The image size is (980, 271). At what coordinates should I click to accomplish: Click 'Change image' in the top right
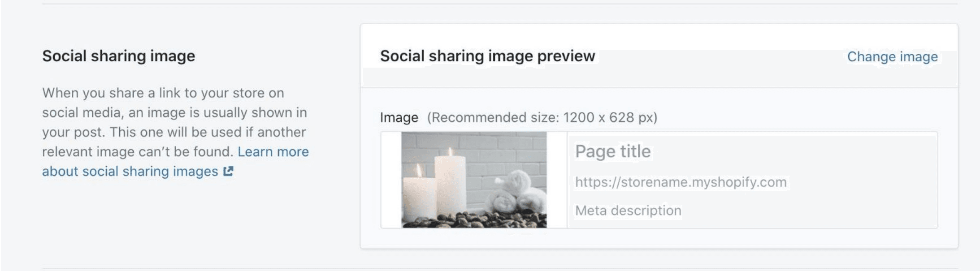892,56
